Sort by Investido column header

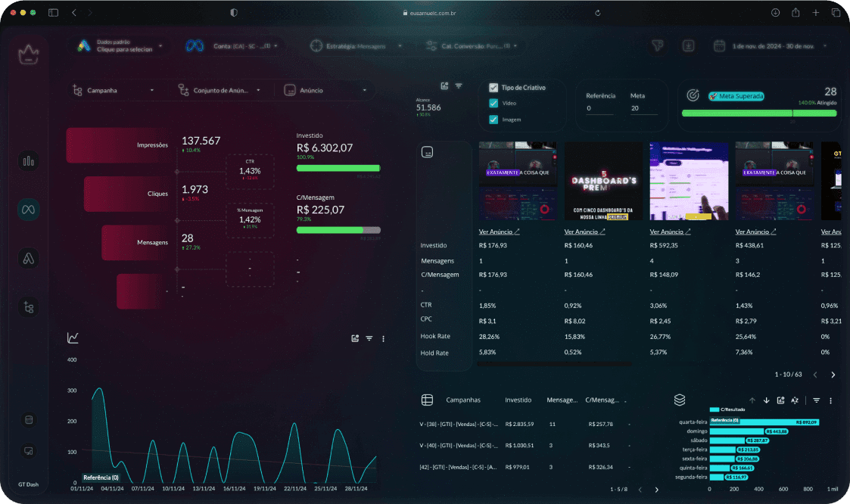518,400
